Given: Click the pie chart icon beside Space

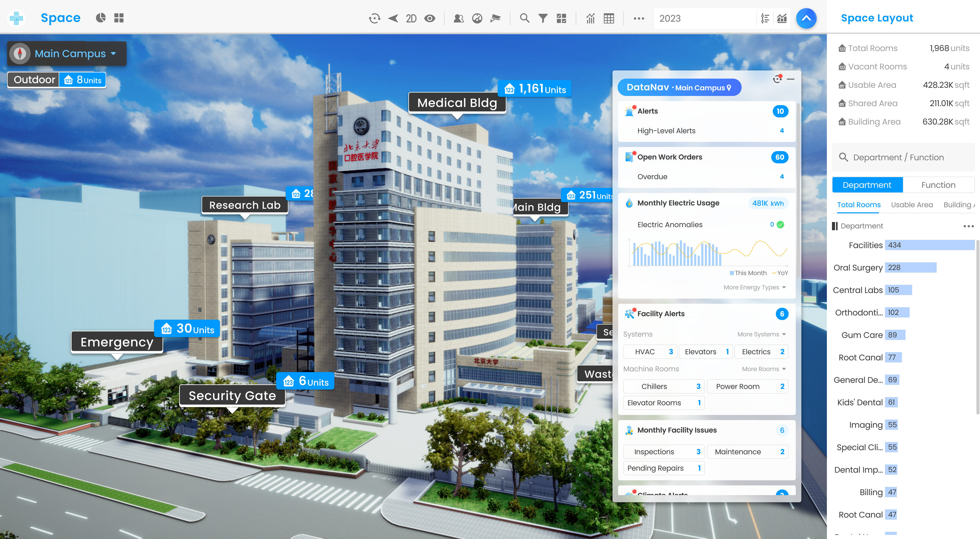Looking at the screenshot, I should pos(101,18).
